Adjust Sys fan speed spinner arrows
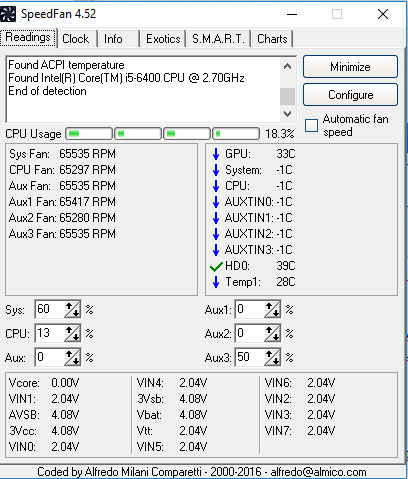 click(72, 309)
